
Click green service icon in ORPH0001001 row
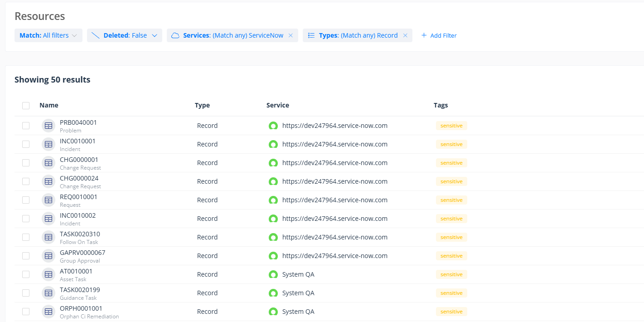[x=273, y=312]
